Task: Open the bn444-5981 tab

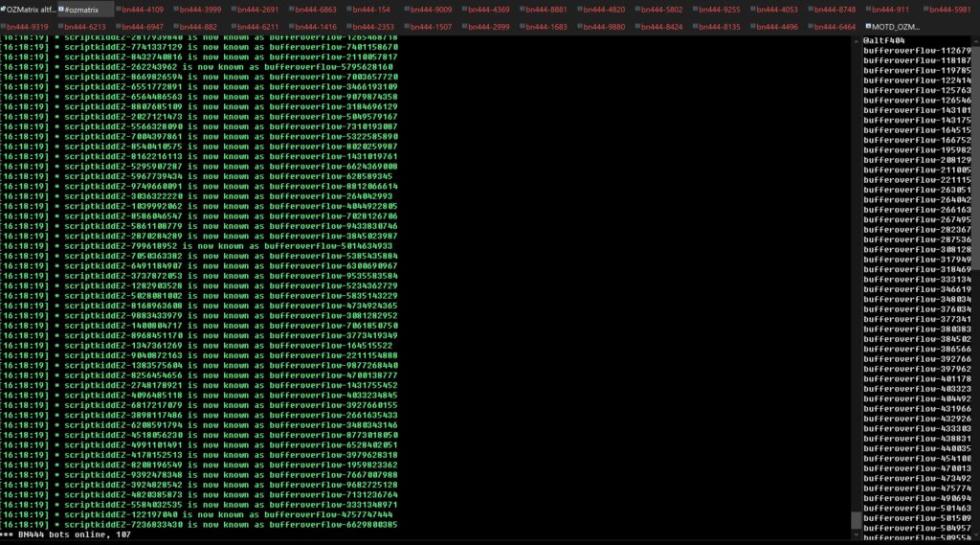Action: tap(947, 10)
